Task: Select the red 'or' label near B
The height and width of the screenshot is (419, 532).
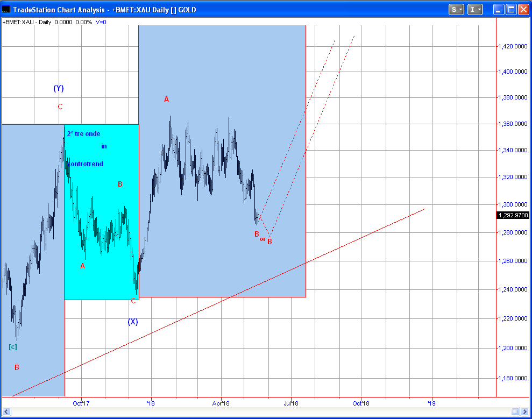Action: click(x=263, y=239)
